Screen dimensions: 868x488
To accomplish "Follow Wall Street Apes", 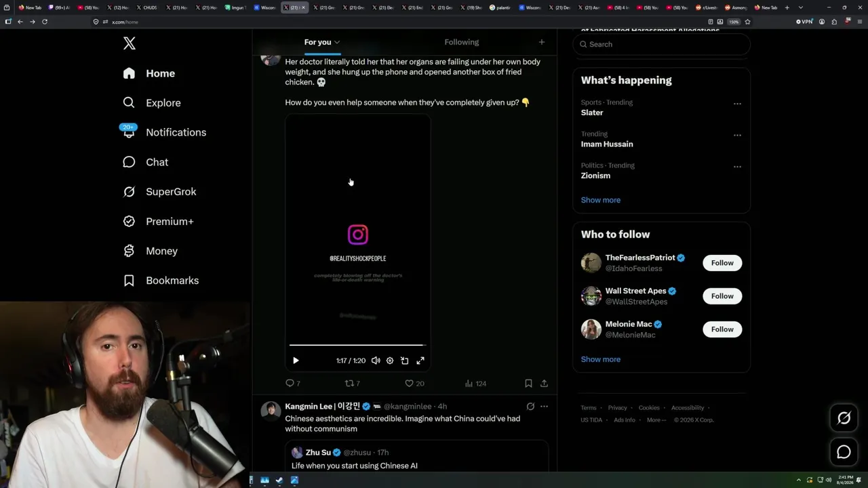I will point(722,296).
